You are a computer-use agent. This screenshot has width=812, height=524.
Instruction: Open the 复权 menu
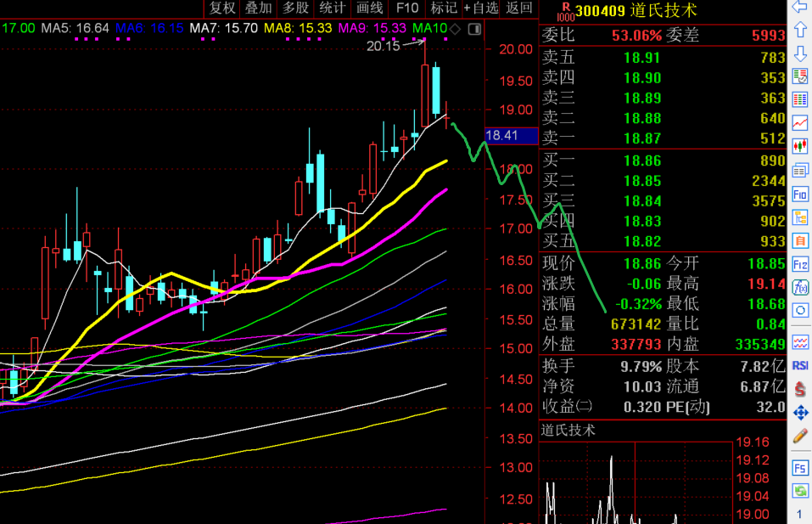point(222,8)
